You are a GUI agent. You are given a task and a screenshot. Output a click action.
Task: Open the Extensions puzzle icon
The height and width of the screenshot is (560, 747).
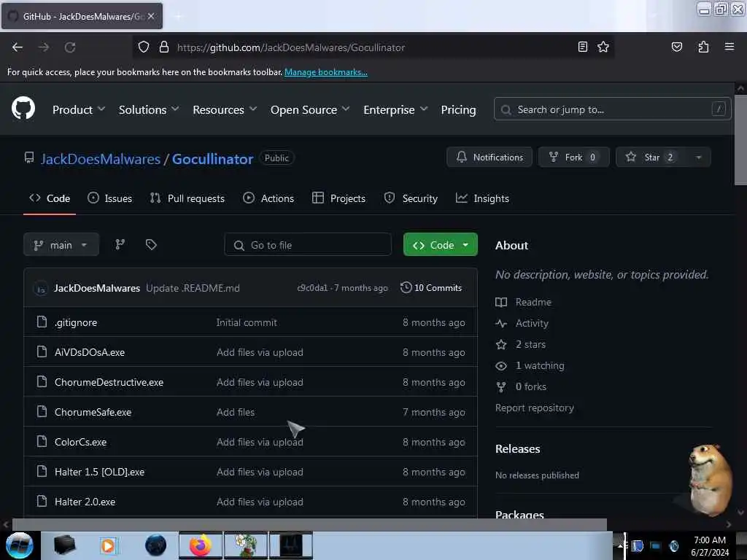703,47
